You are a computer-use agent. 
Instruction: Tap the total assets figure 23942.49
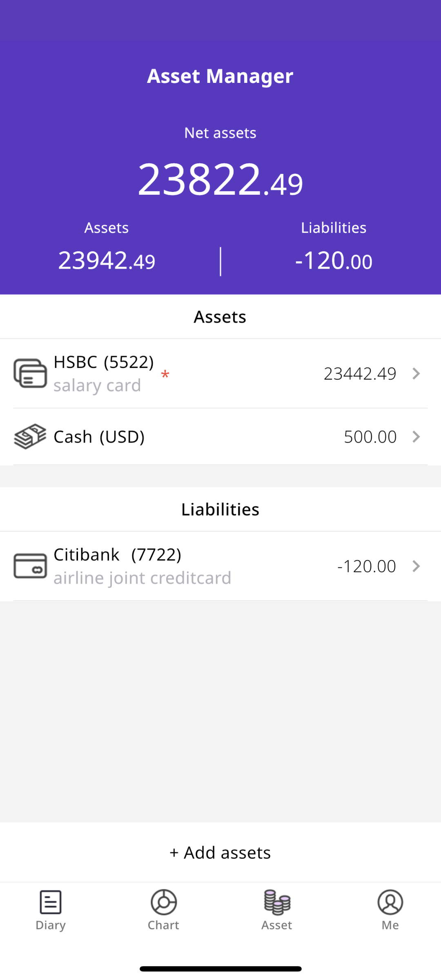(107, 261)
